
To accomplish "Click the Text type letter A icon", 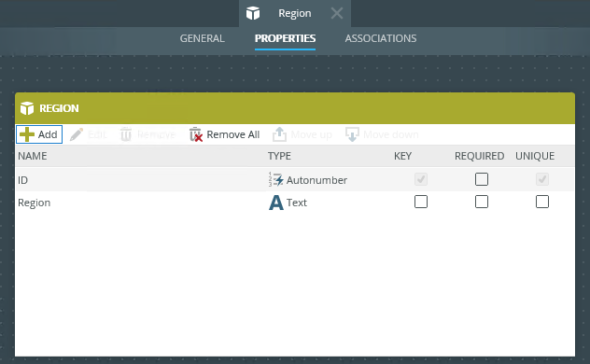I will pyautogui.click(x=275, y=203).
